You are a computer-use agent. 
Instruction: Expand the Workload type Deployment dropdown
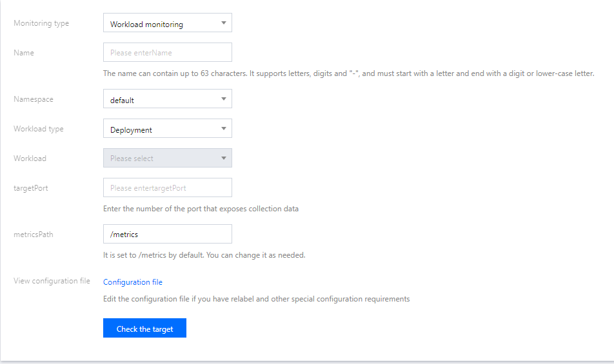coord(167,129)
